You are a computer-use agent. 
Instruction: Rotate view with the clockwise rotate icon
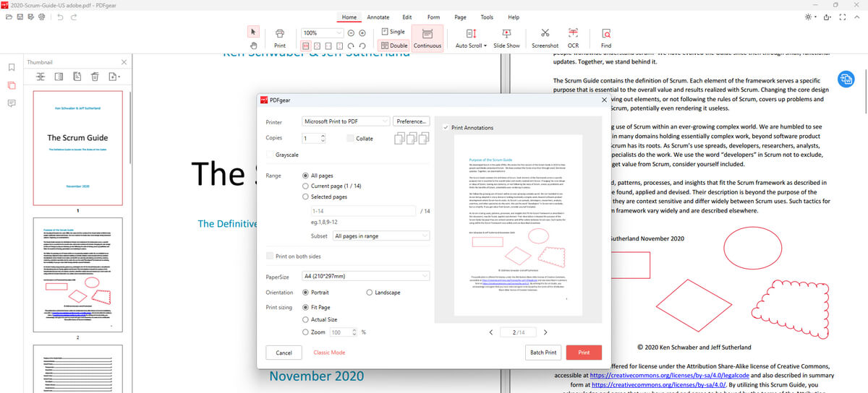352,46
